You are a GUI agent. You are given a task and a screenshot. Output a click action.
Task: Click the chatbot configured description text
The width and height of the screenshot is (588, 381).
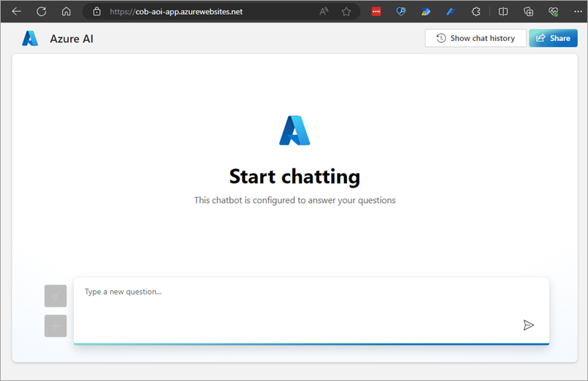click(x=295, y=201)
